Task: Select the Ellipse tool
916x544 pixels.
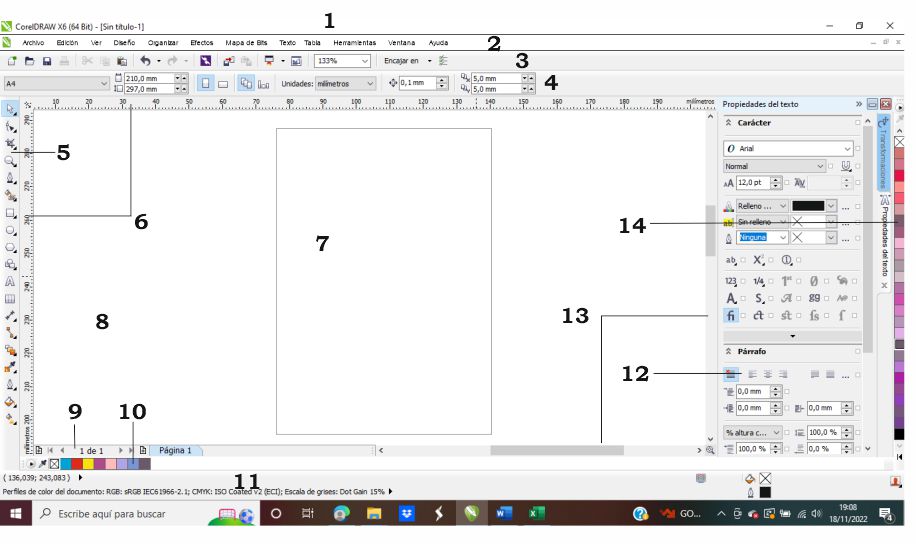Action: click(x=10, y=230)
